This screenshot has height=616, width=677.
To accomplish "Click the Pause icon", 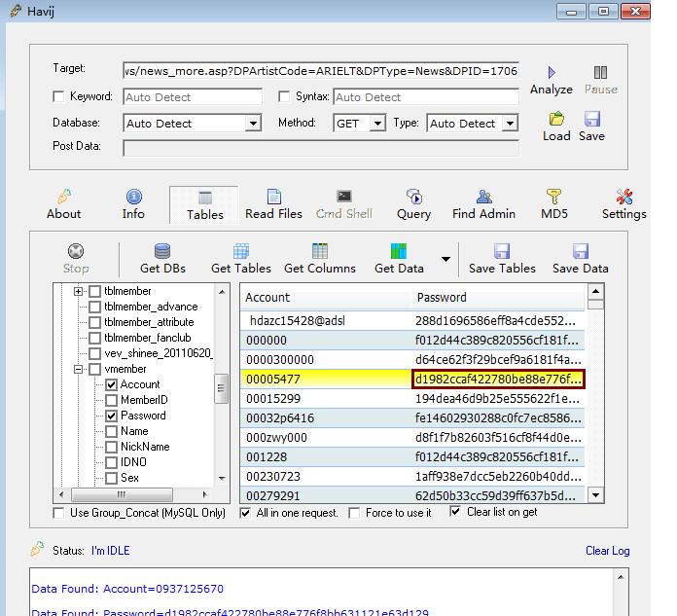I will (600, 72).
